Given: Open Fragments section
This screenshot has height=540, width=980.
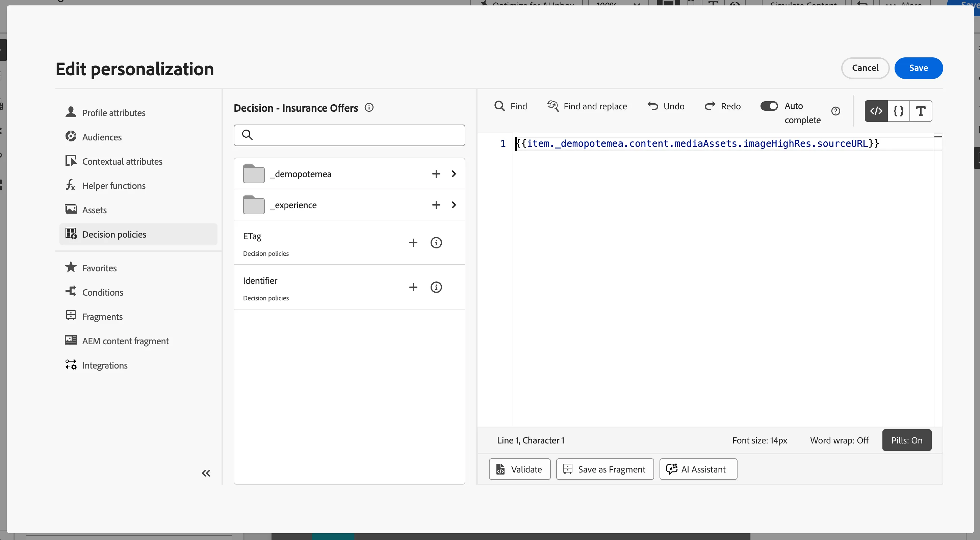Looking at the screenshot, I should [x=138, y=316].
